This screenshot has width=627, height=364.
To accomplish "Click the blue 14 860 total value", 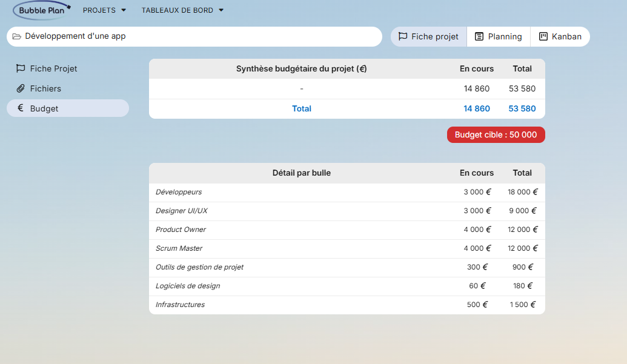I will [x=477, y=108].
